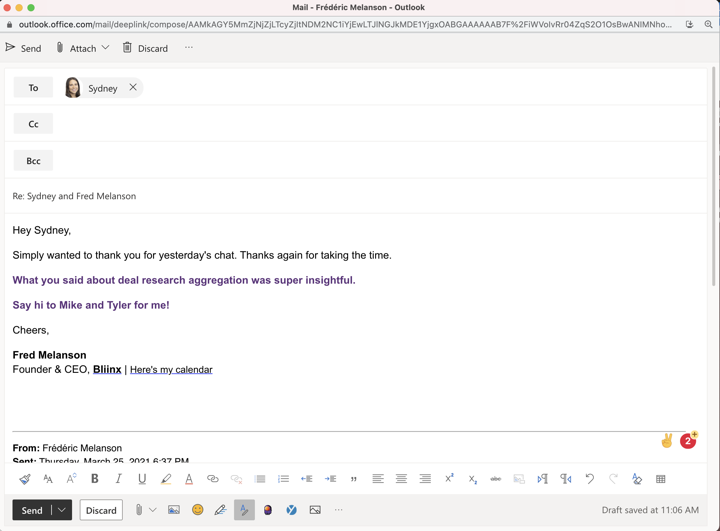Apply superscript formatting
Screen dimensions: 720x531
[449, 478]
